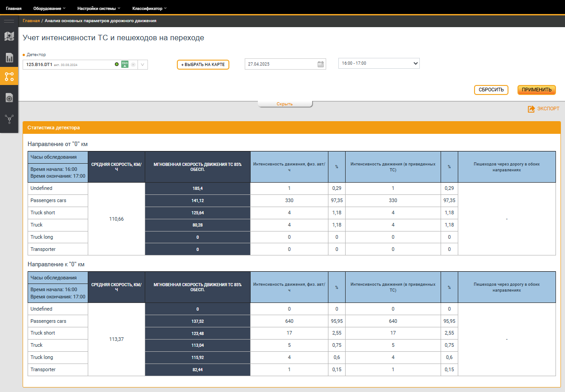
Task: Click the 115,92 speed cell
Action: pos(198,357)
